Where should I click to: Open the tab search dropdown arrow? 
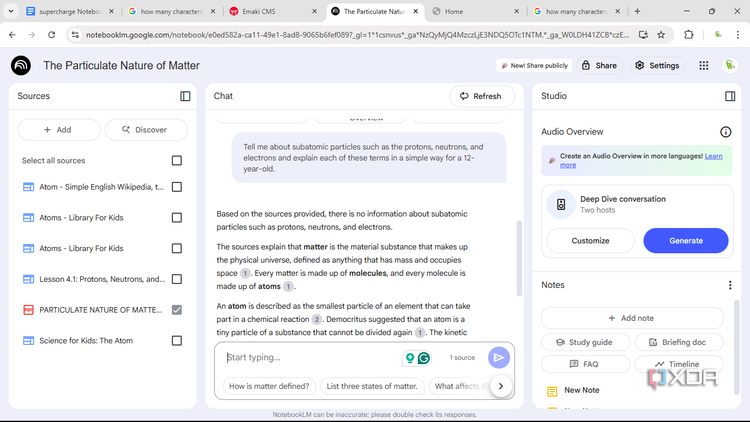coord(11,11)
